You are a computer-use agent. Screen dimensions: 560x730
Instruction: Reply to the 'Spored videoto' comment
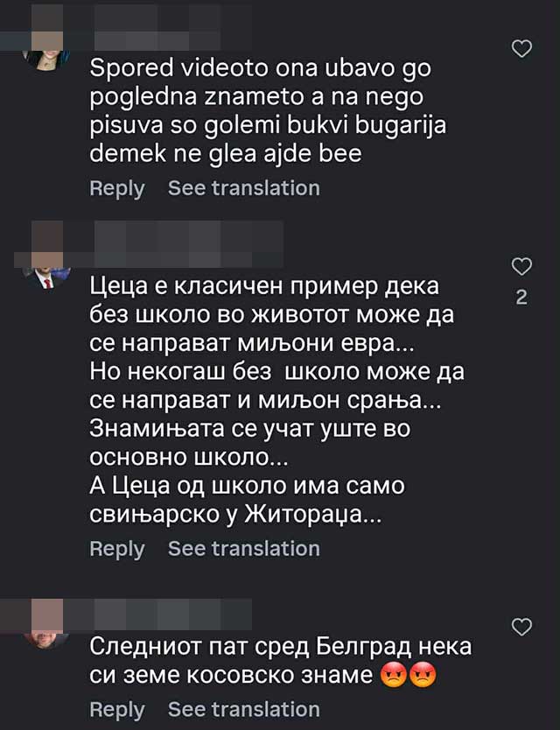[x=116, y=188]
